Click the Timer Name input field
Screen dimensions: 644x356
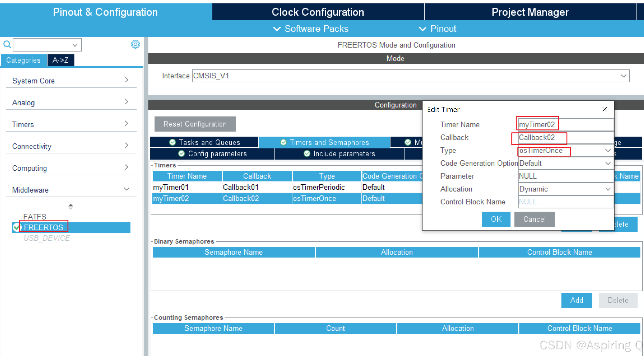pyautogui.click(x=566, y=124)
